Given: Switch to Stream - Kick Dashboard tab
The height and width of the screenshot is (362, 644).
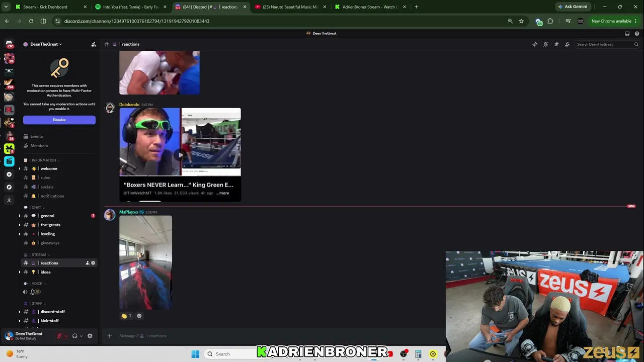Looking at the screenshot, I should pos(51,7).
